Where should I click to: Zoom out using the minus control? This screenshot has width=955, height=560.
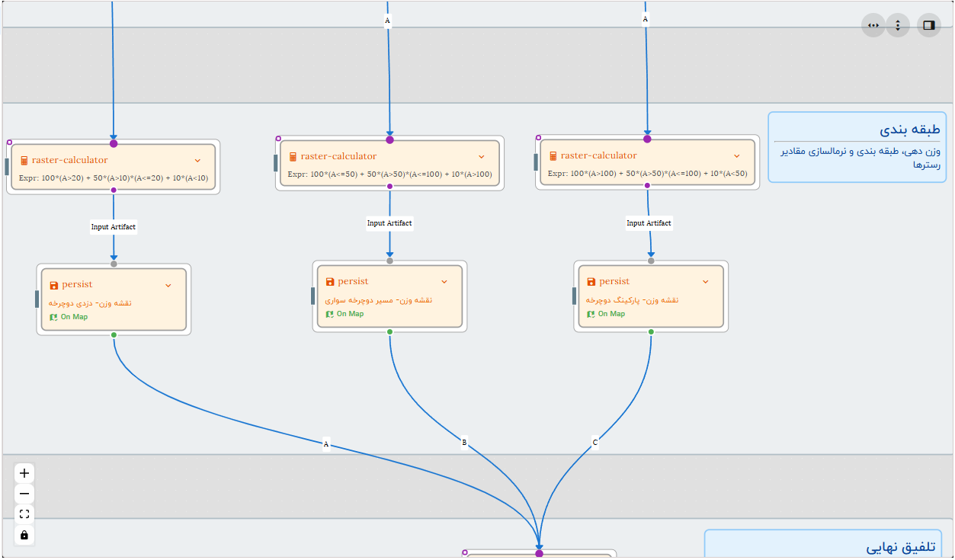click(x=24, y=493)
